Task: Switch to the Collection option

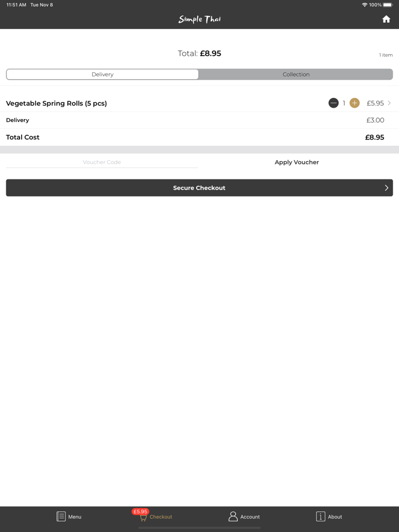Action: tap(296, 74)
